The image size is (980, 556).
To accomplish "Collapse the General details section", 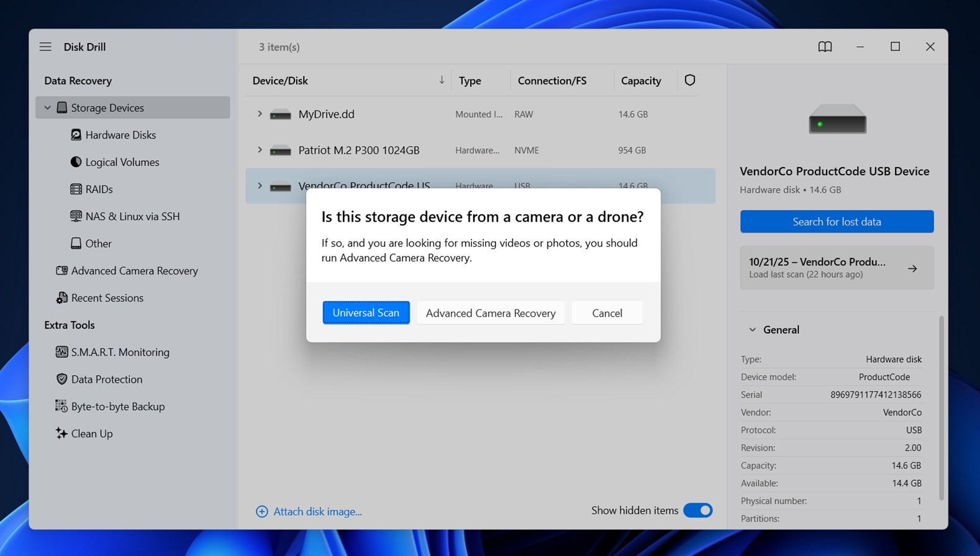I will click(x=752, y=330).
